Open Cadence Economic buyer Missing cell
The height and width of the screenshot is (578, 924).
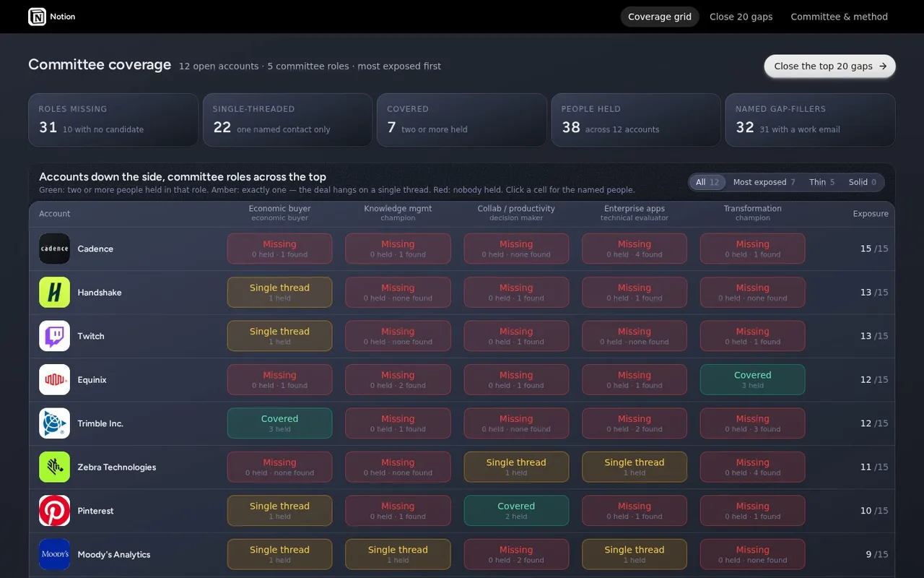tap(280, 249)
